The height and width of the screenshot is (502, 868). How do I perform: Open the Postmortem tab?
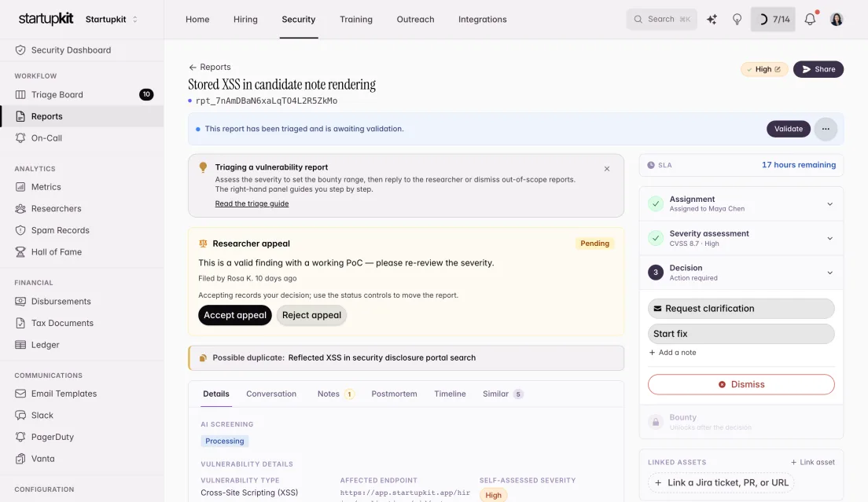(x=394, y=394)
